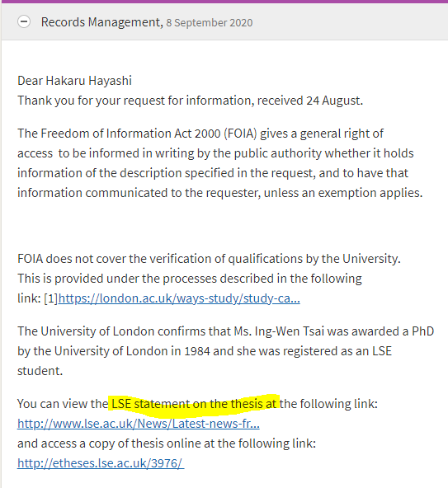Open the lse.ac.uk Latest-news link
448x488 pixels.
(x=139, y=424)
